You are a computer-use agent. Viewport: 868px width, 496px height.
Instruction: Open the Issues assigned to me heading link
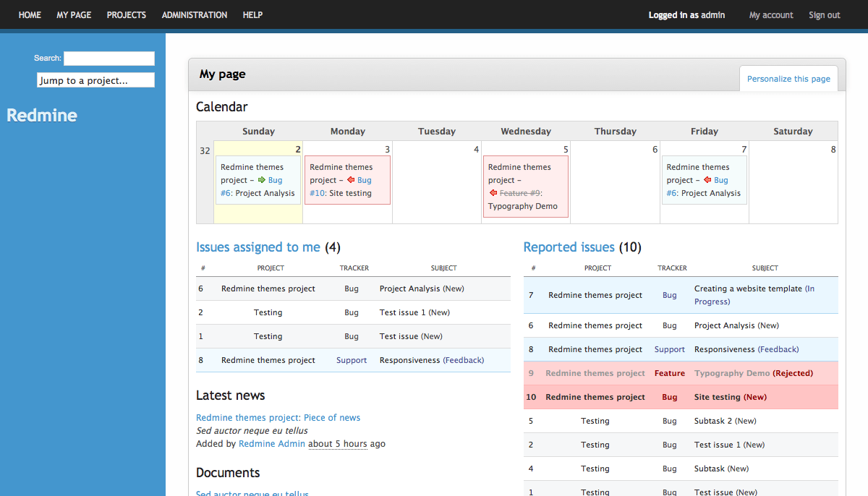pos(258,247)
